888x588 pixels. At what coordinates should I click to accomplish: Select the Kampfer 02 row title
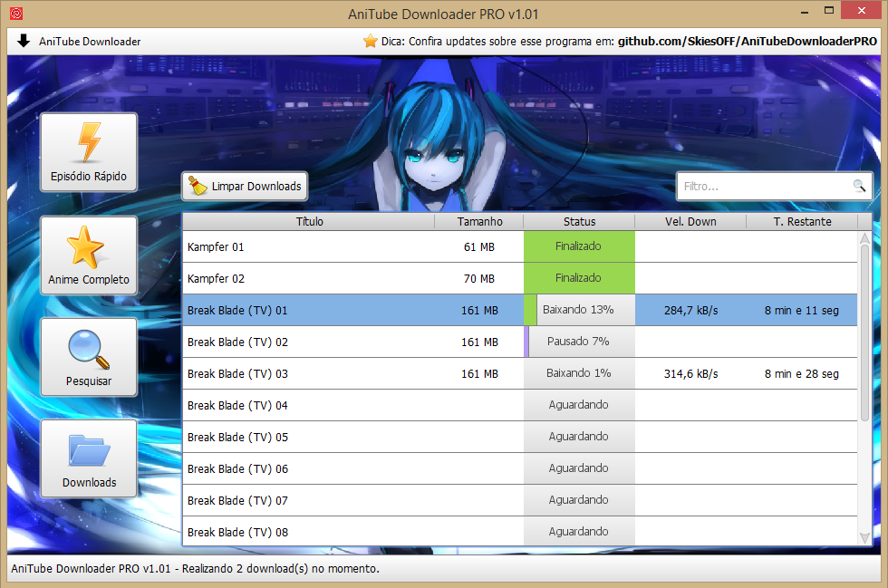pyautogui.click(x=216, y=279)
